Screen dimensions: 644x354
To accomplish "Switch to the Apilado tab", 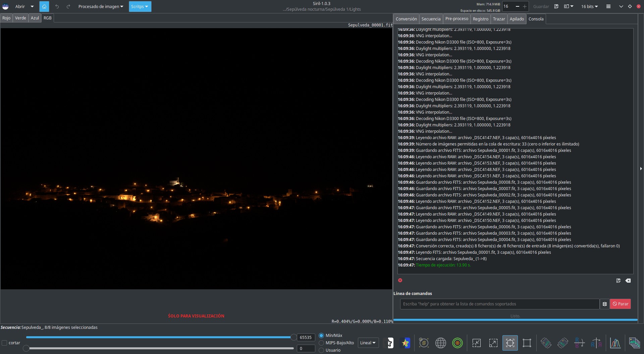I will coord(517,19).
